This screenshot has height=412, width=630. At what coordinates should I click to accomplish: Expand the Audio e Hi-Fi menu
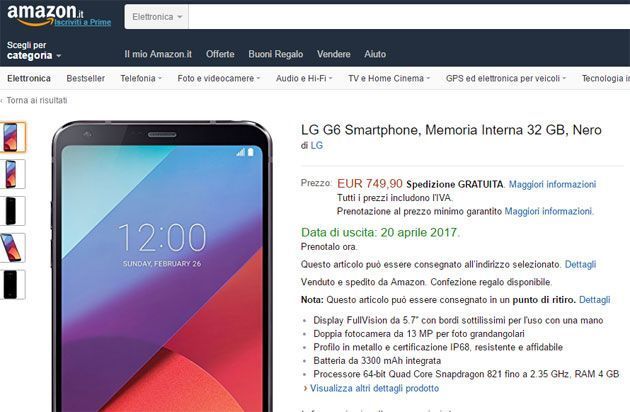pyautogui.click(x=304, y=78)
